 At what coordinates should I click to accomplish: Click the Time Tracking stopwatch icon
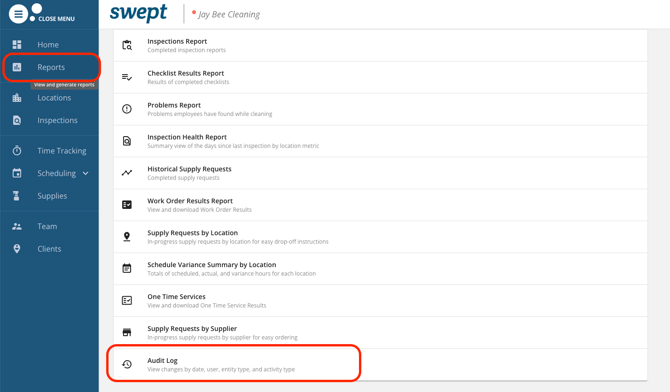[x=17, y=150]
